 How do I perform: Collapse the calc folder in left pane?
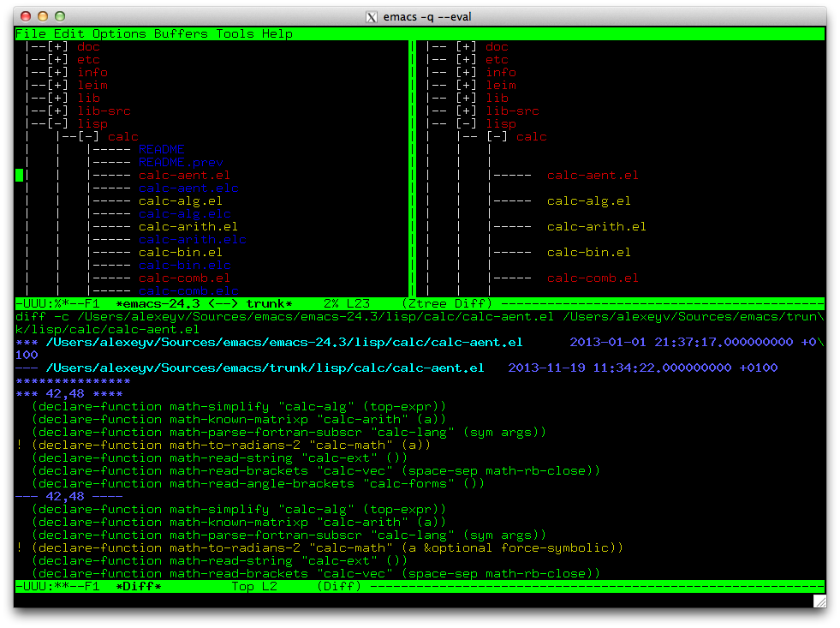(x=89, y=136)
